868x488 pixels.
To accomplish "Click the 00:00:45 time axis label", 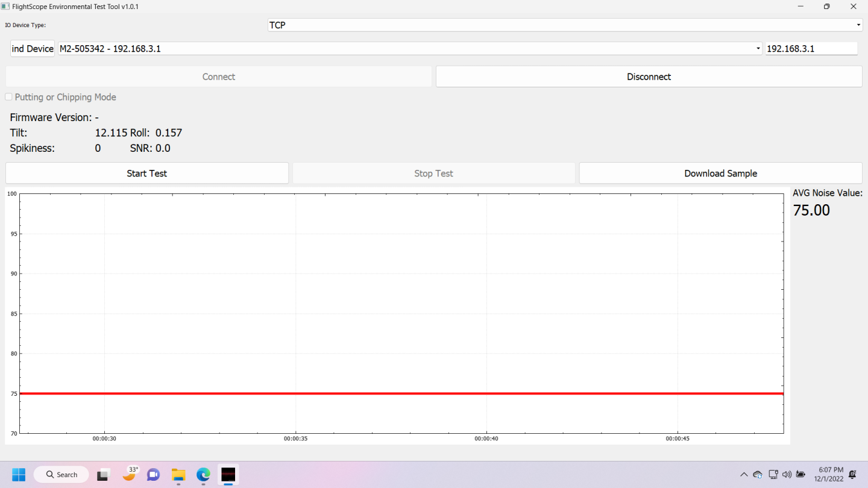I will pyautogui.click(x=678, y=439).
